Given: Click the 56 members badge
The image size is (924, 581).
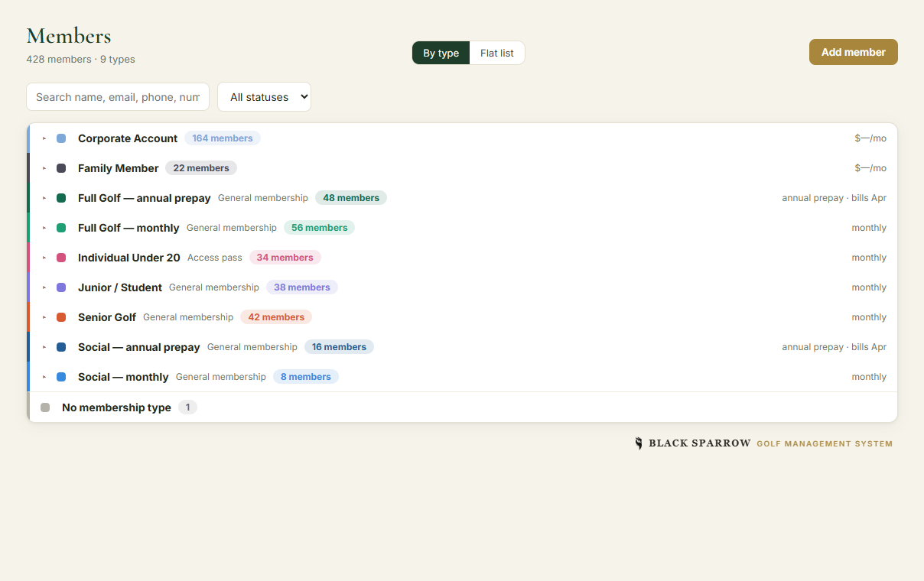Looking at the screenshot, I should click(x=320, y=228).
